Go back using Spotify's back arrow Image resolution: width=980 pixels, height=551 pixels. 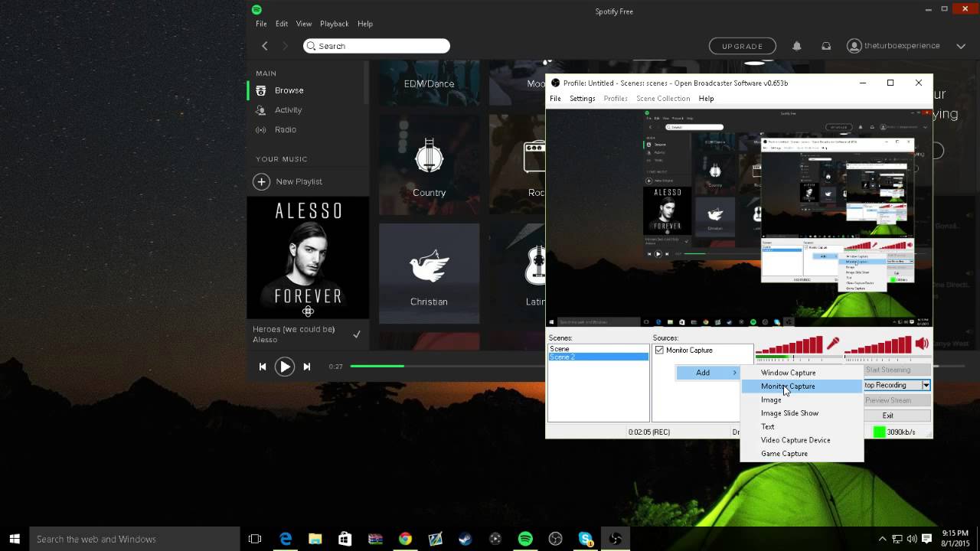pos(265,46)
